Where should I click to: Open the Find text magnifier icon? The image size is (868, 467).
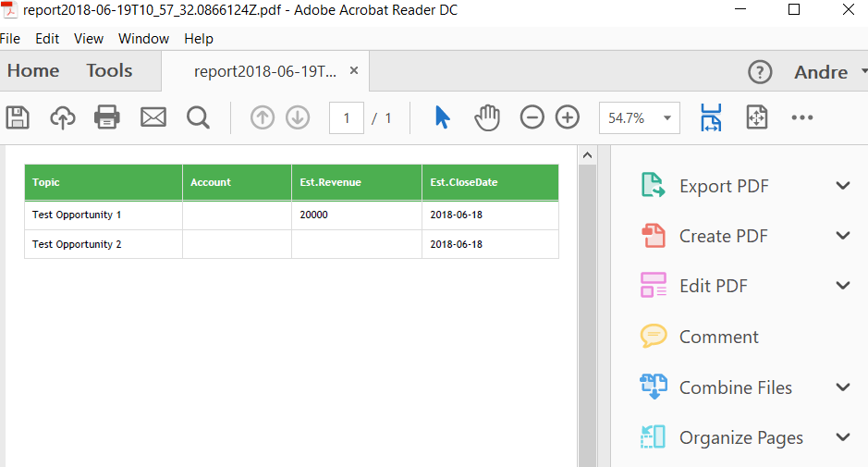(198, 117)
